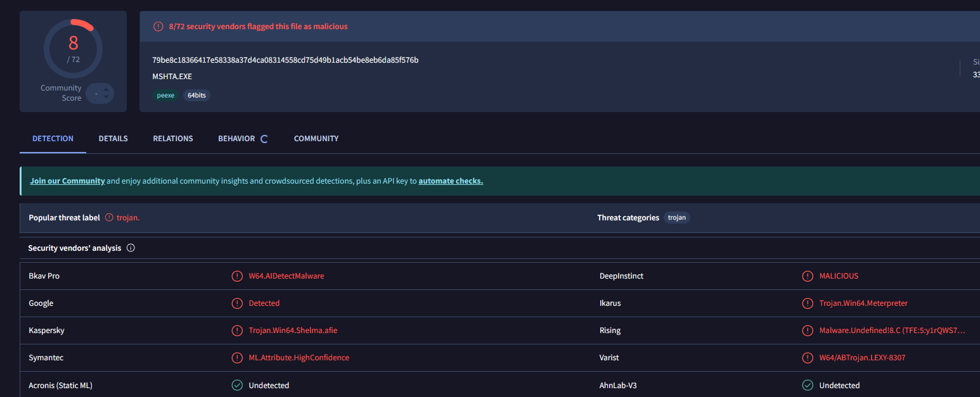The height and width of the screenshot is (397, 980).
Task: Go to the Community tab
Action: click(x=316, y=139)
